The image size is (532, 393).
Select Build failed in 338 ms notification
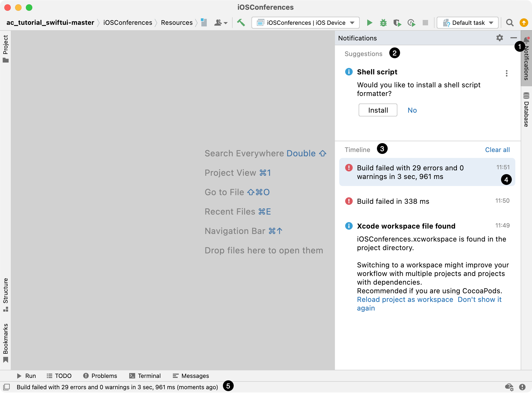tap(427, 201)
